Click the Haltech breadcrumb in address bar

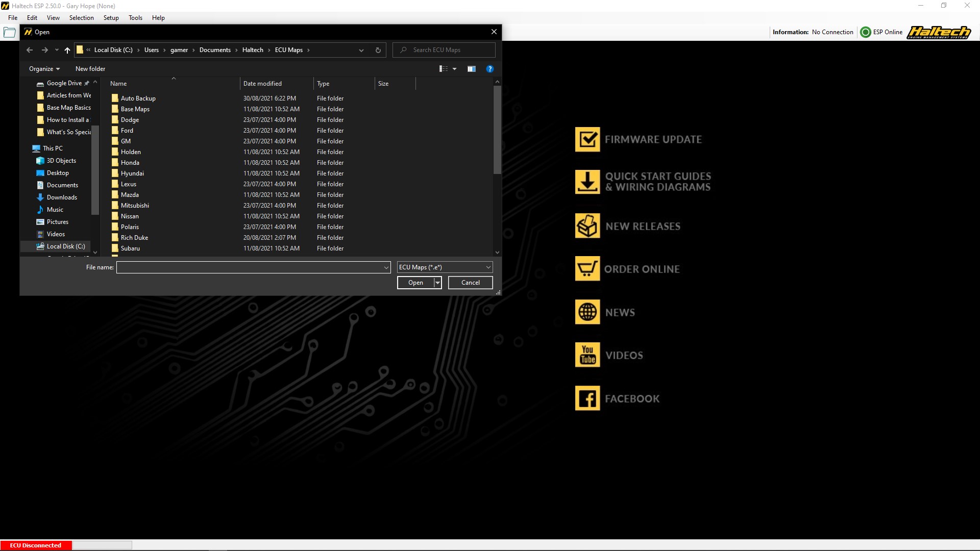[253, 50]
